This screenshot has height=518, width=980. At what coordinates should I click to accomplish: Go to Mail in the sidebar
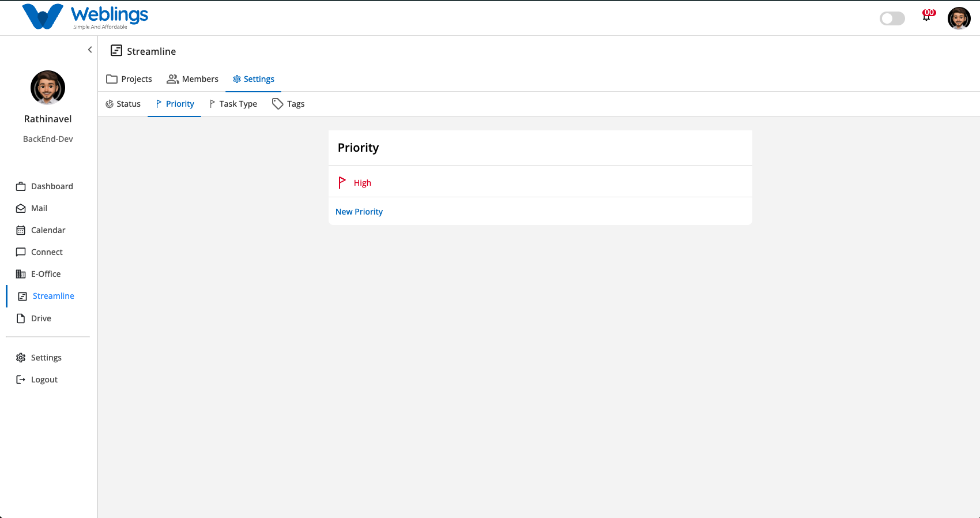39,208
